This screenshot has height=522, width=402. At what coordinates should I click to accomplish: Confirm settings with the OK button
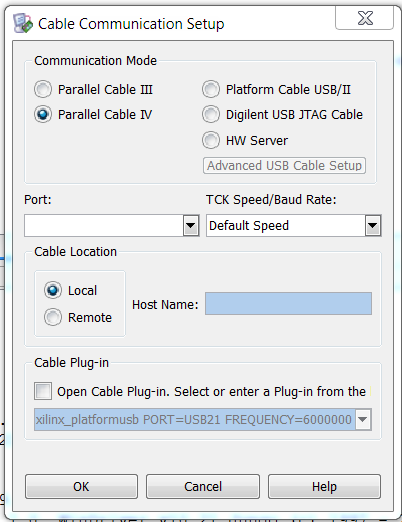point(81,487)
